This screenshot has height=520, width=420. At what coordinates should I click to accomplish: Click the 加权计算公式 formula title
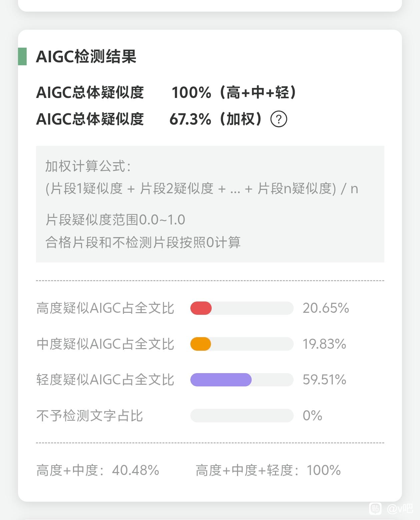(88, 166)
